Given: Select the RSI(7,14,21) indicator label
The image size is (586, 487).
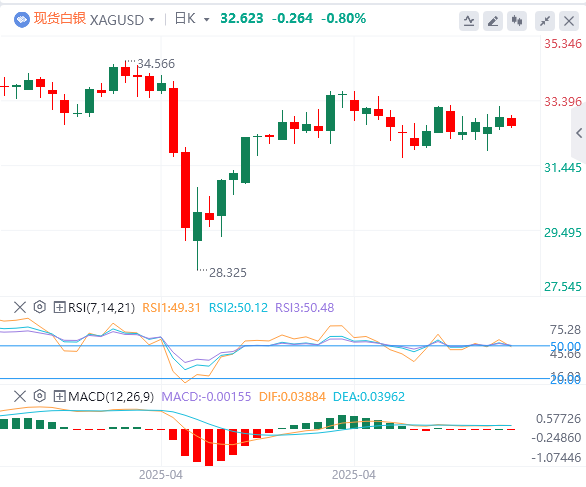Looking at the screenshot, I should click(101, 308).
